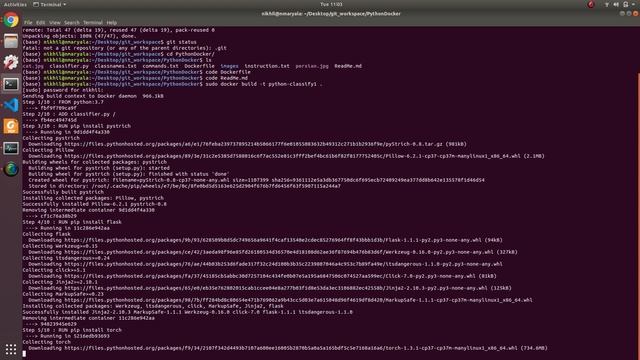Image resolution: width=640 pixels, height=360 pixels.
Task: Open the Help menu of the terminal
Action: [111, 23]
